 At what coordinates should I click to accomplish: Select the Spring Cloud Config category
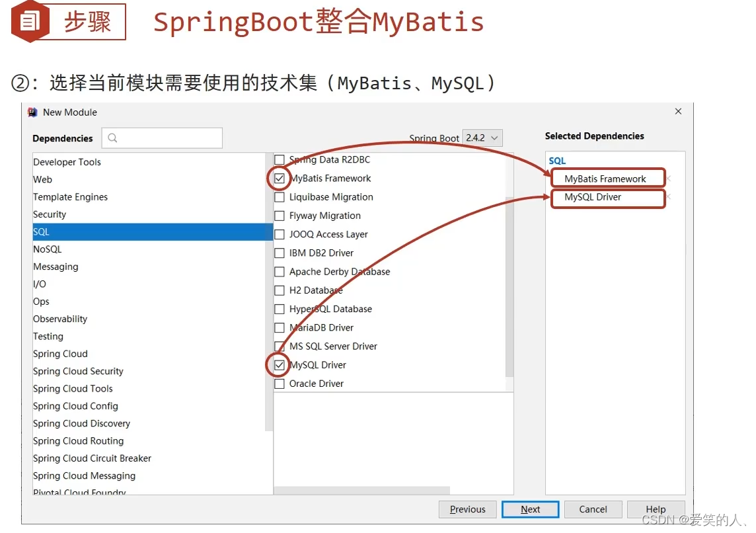click(x=75, y=405)
